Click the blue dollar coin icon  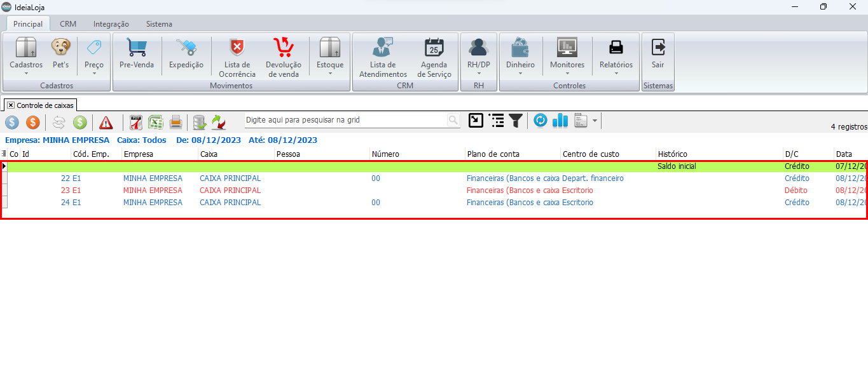(x=12, y=121)
